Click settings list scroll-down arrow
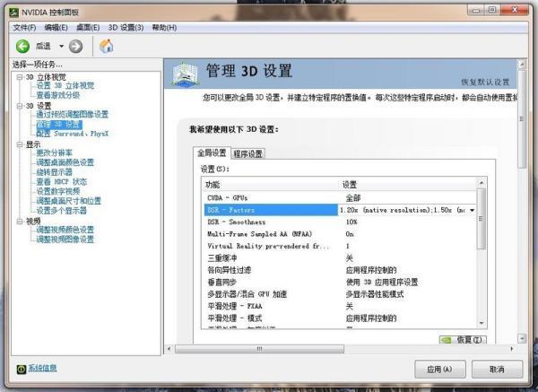 coord(482,323)
